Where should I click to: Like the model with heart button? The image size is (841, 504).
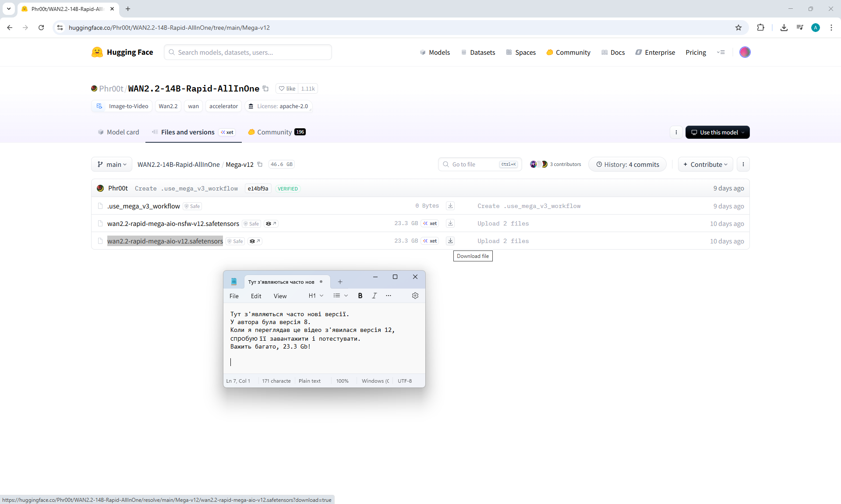(287, 88)
